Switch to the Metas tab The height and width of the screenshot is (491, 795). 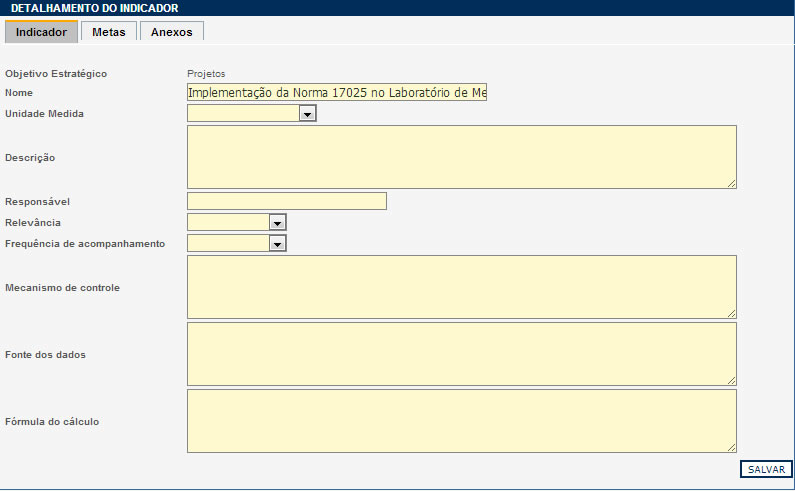click(x=108, y=32)
